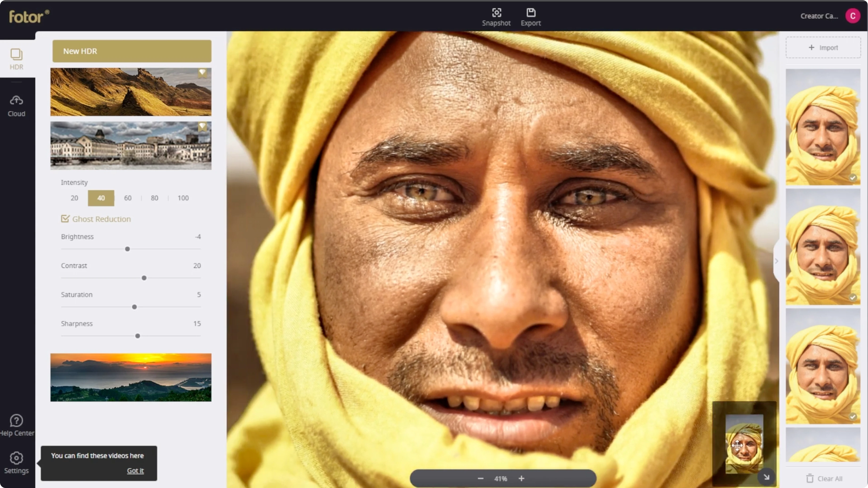Toggle the checkmark on second imported image
Screen dimensions: 868x488
coord(852,297)
